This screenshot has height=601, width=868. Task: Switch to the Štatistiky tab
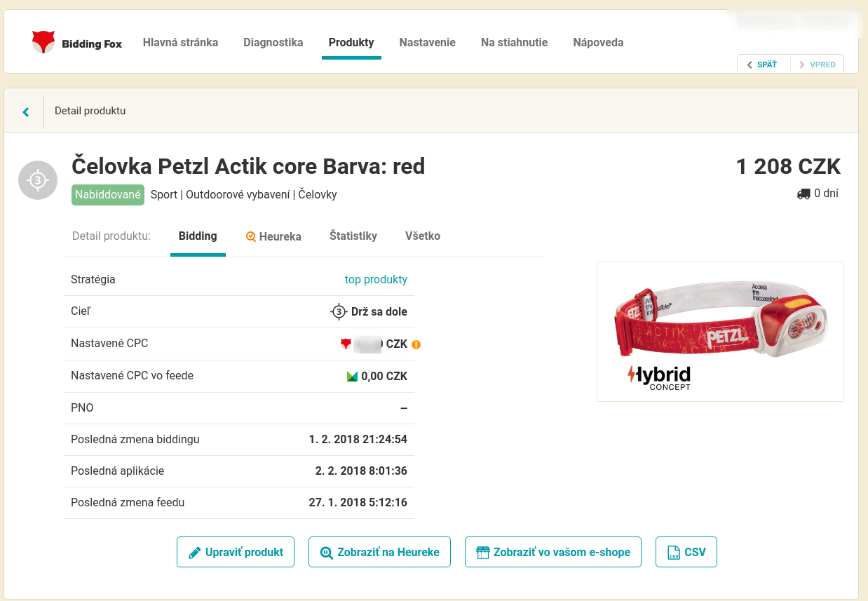(x=353, y=236)
